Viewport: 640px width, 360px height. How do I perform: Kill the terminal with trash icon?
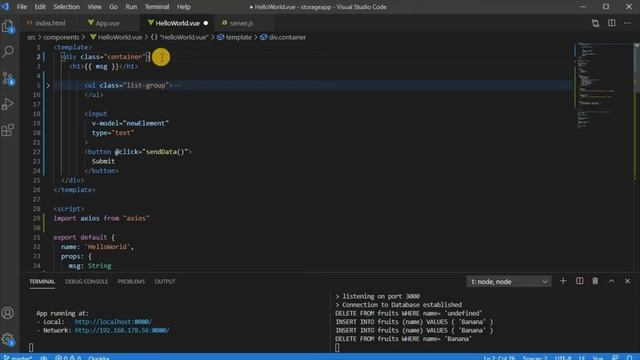pyautogui.click(x=595, y=281)
